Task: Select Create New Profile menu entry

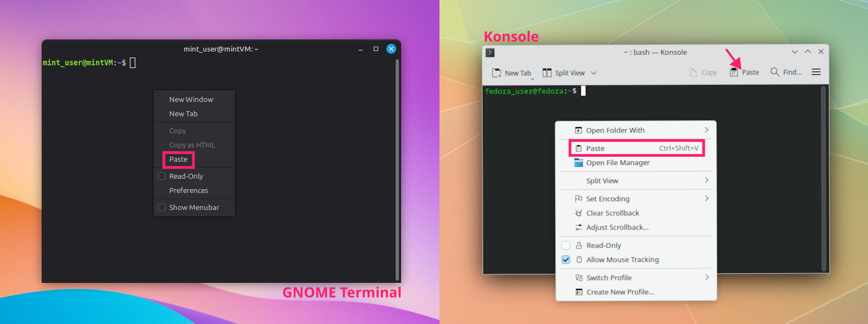Action: pyautogui.click(x=636, y=292)
